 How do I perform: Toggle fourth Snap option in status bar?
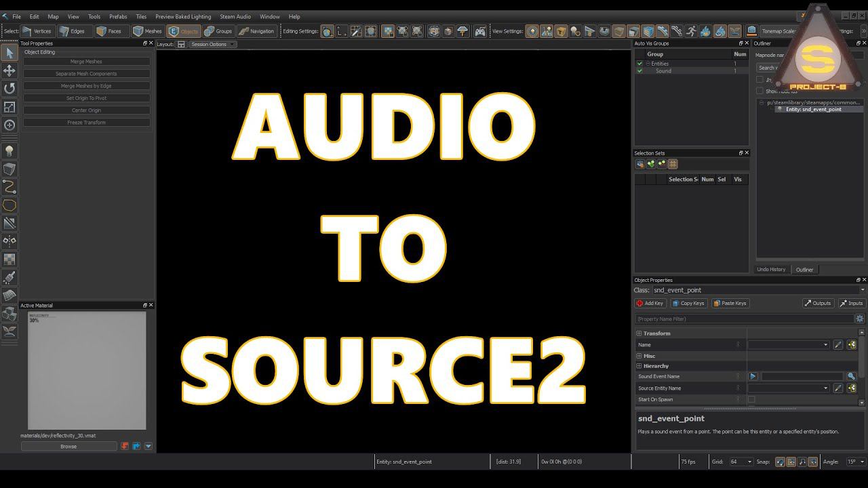pyautogui.click(x=814, y=462)
